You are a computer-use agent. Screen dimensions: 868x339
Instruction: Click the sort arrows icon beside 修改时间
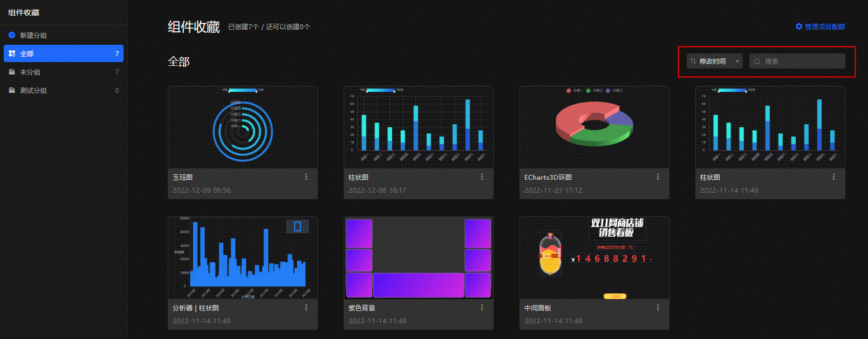[693, 61]
